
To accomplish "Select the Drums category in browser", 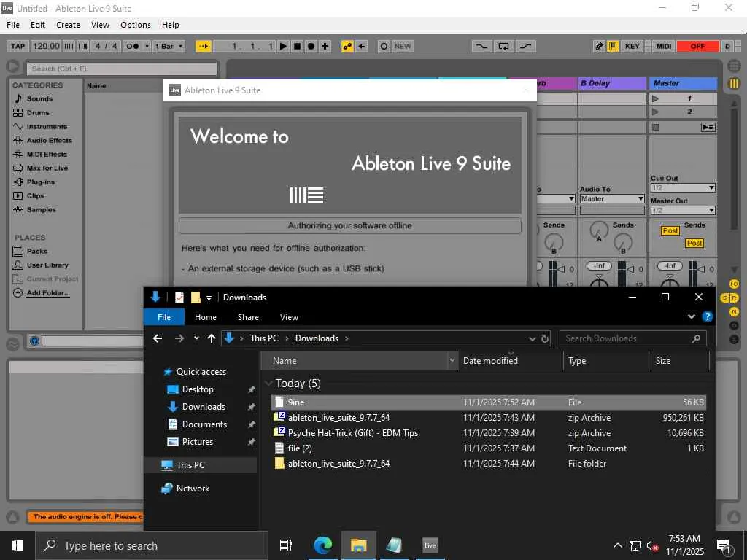I will [x=38, y=112].
